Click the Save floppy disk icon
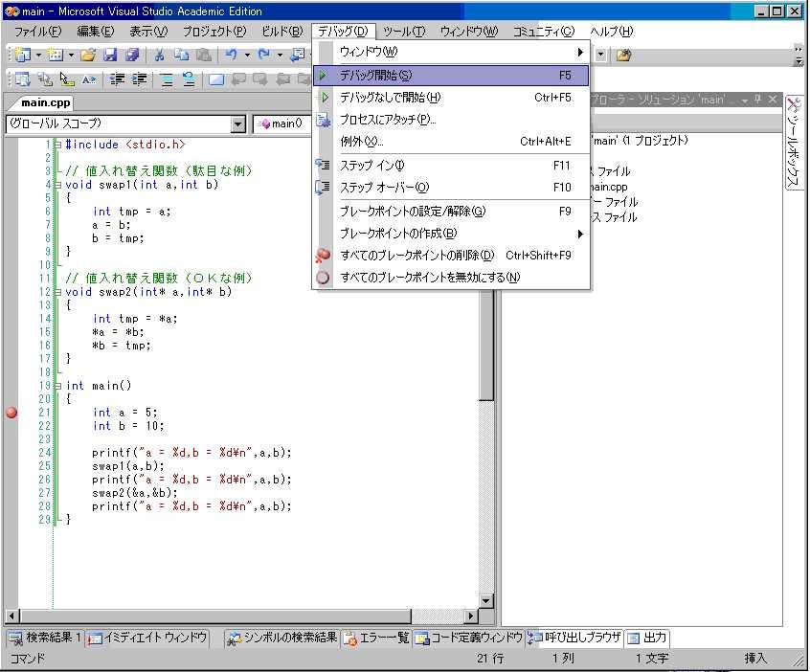 (x=110, y=55)
